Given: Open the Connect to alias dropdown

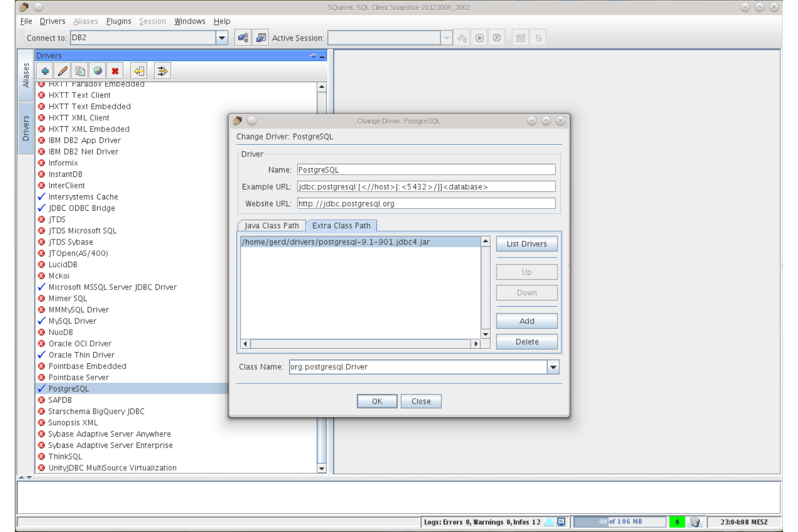Looking at the screenshot, I should (x=222, y=37).
